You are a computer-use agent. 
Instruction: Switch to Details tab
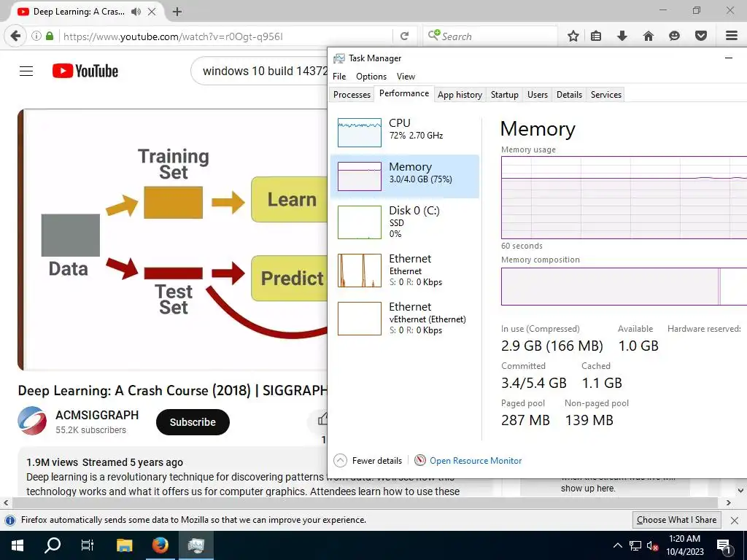click(x=569, y=95)
